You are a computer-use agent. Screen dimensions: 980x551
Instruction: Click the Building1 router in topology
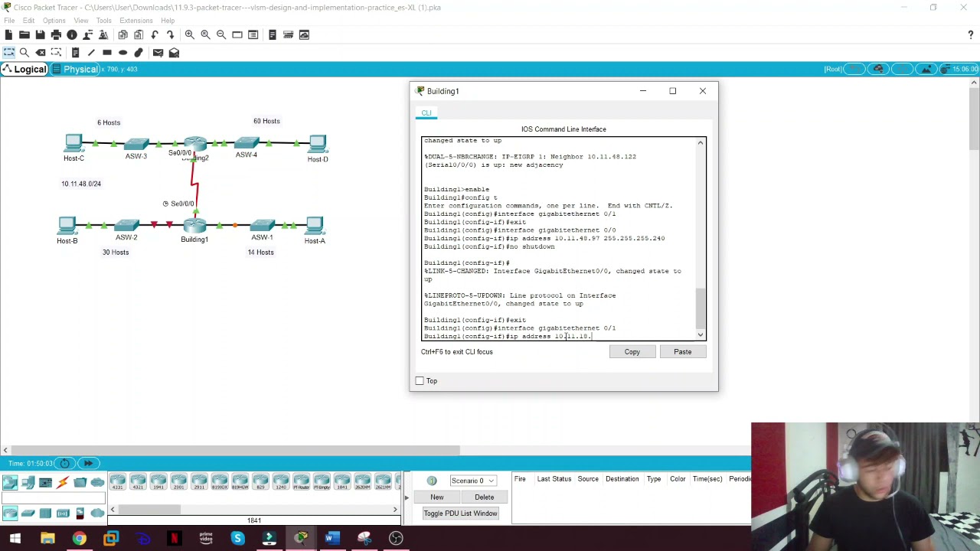(194, 226)
